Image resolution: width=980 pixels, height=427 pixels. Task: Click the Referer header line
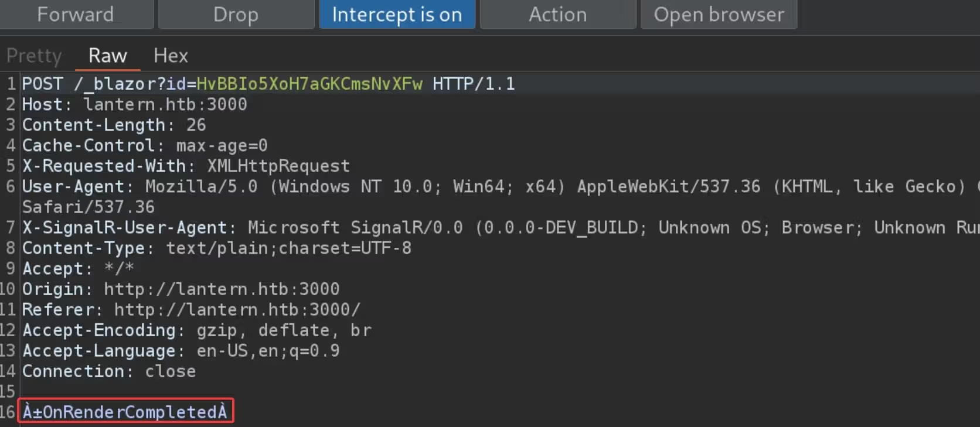(190, 309)
